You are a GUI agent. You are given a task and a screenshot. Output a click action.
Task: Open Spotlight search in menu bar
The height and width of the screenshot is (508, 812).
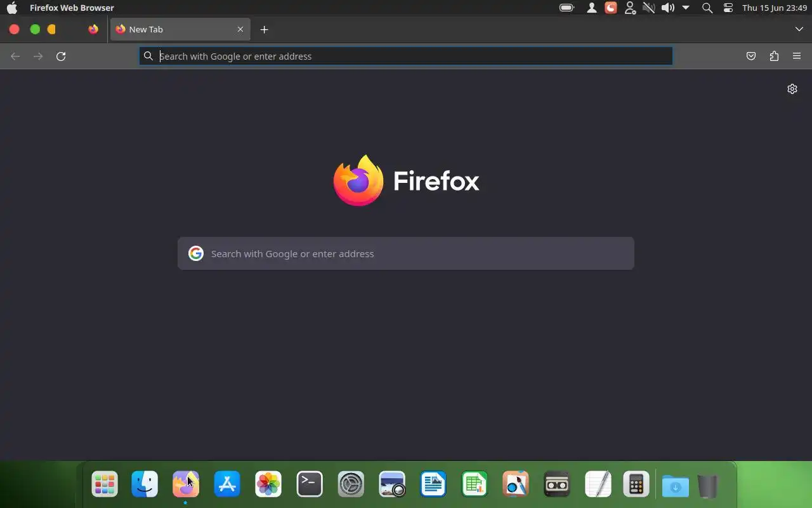tap(707, 8)
